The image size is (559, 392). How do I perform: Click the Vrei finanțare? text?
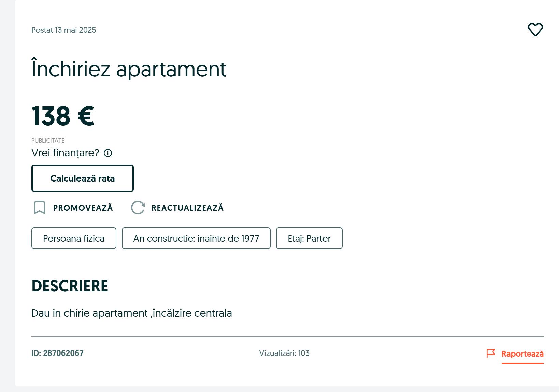click(x=65, y=153)
